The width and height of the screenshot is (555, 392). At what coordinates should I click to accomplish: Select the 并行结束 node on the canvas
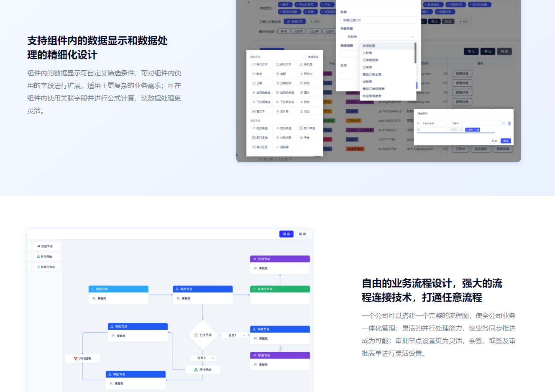tap(82, 359)
